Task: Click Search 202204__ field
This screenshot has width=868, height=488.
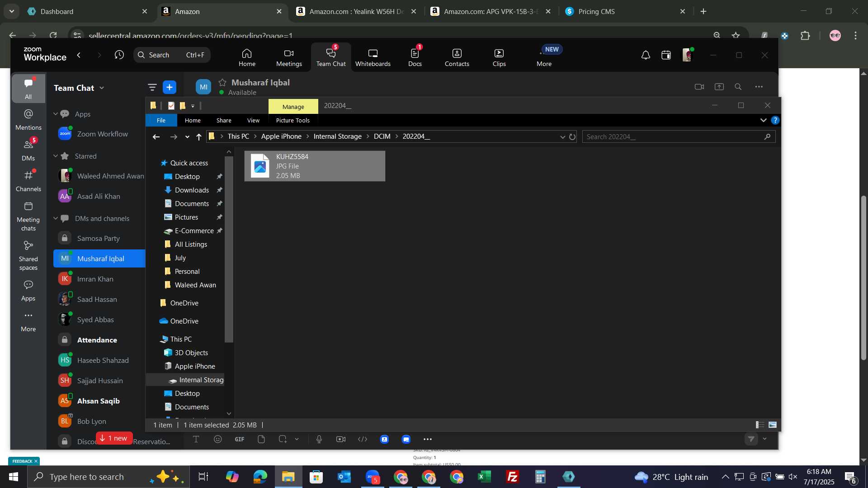Action: pos(678,136)
